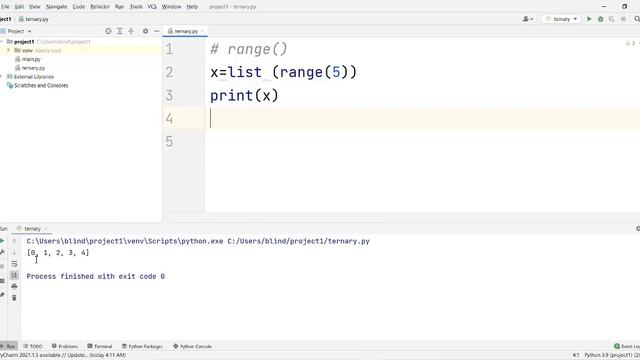640x360 pixels.
Task: Rerun ternary with Run panel play icon
Action: [2, 241]
